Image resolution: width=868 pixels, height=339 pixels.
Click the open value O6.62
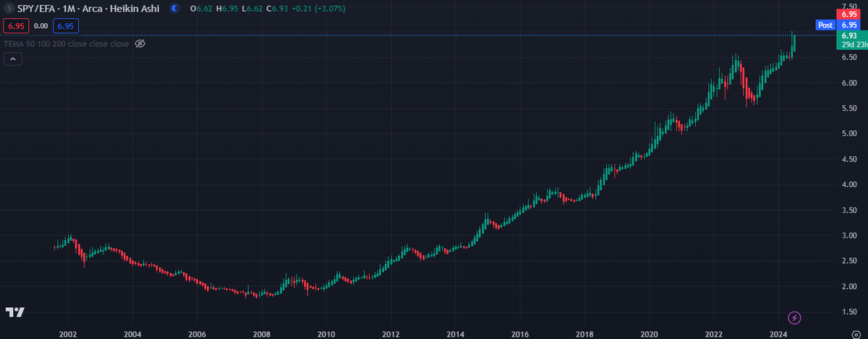200,9
